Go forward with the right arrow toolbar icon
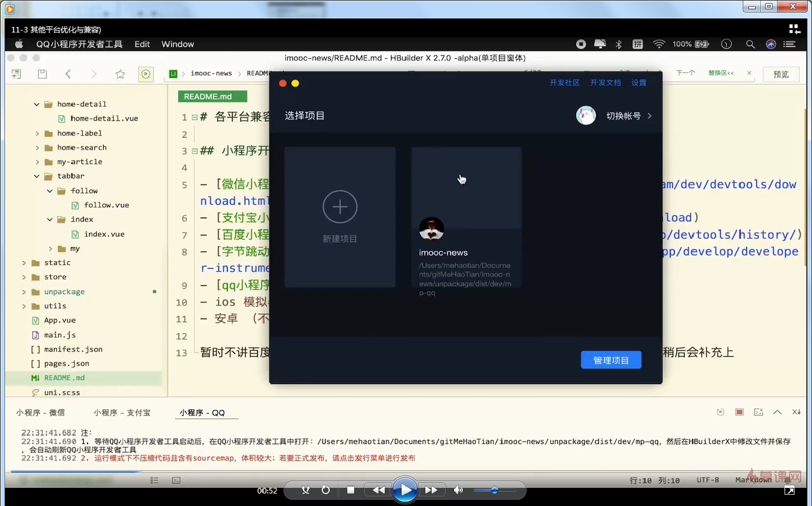The image size is (812, 506). [94, 74]
